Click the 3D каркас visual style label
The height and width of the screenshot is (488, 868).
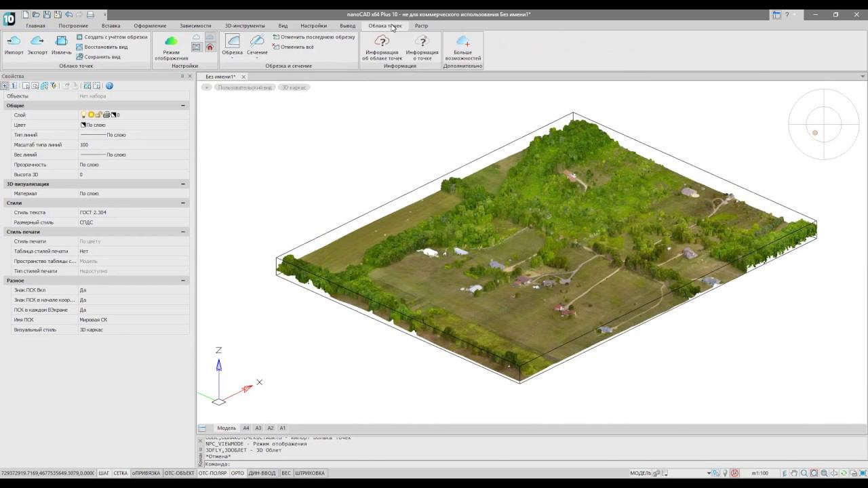[x=294, y=87]
